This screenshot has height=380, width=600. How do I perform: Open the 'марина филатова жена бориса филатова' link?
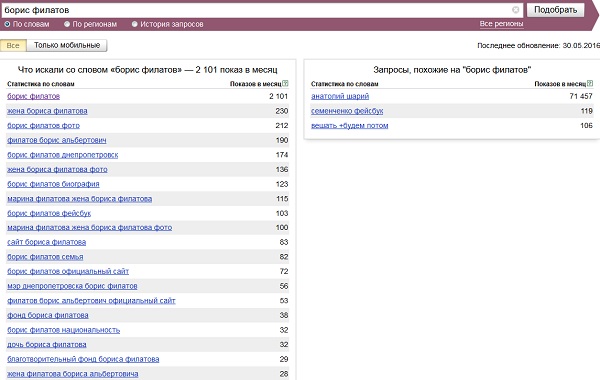(x=80, y=199)
